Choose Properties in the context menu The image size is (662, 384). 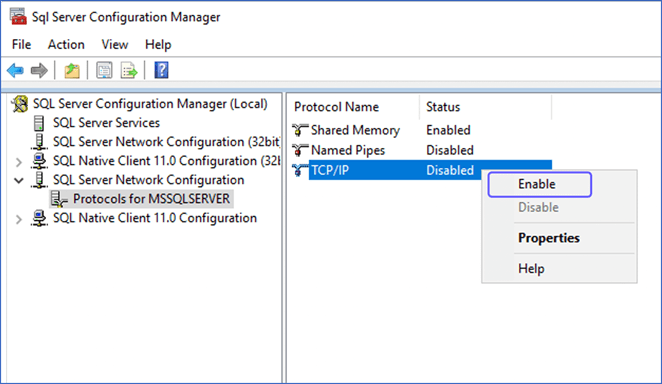pyautogui.click(x=549, y=238)
